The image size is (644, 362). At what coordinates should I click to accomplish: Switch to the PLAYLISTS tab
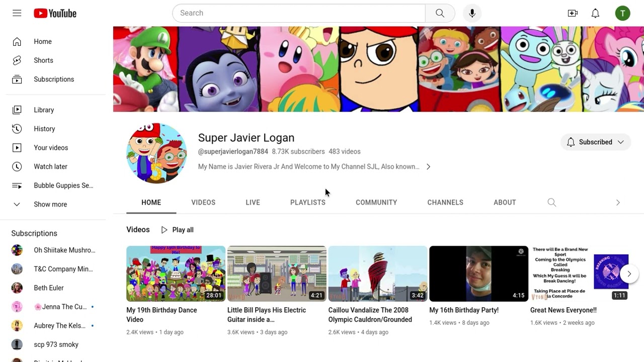tap(308, 203)
